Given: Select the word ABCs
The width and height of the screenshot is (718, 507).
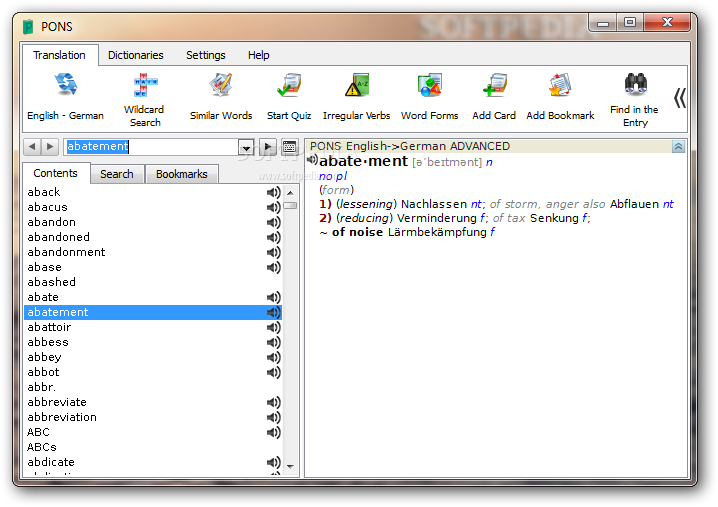Looking at the screenshot, I should [x=42, y=447].
